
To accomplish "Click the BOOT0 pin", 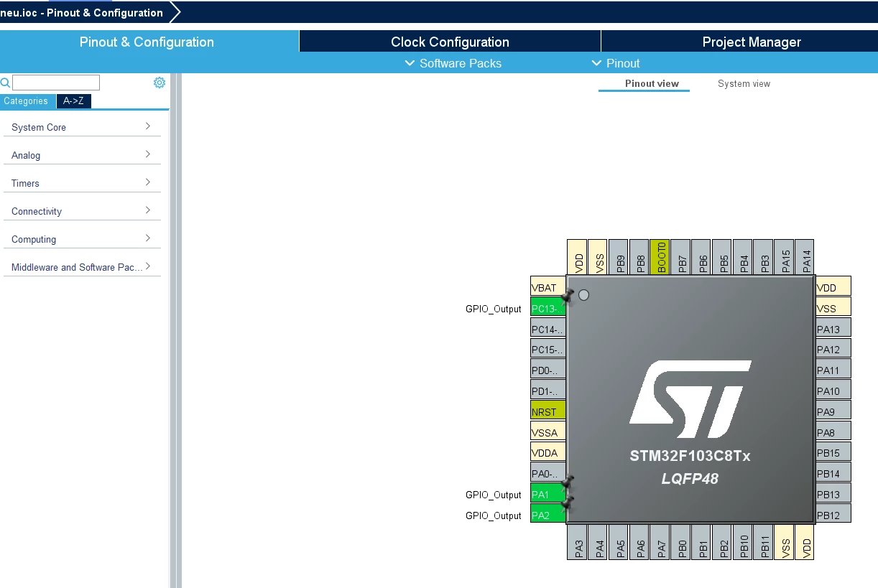I will 660,256.
